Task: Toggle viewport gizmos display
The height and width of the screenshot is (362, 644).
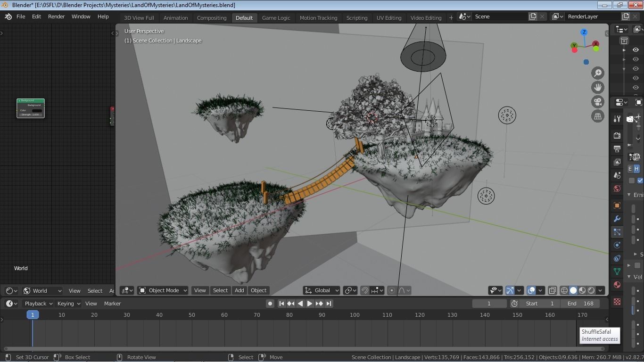Action: coord(510,290)
